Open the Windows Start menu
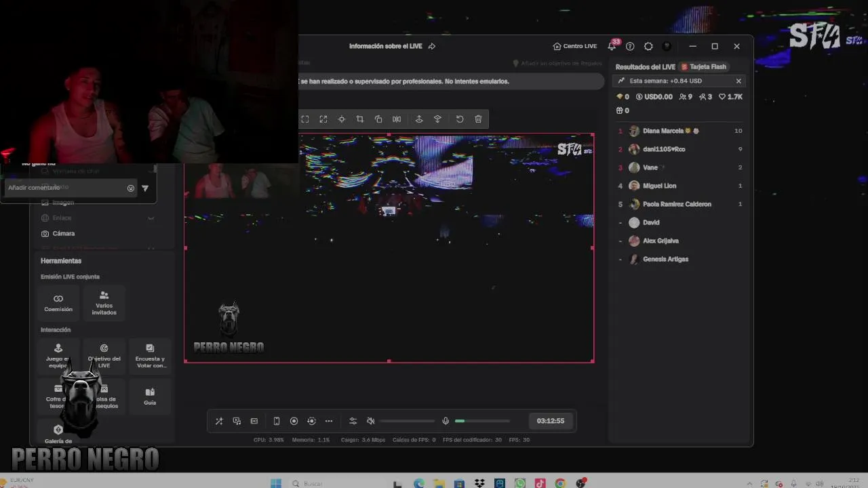The image size is (868, 488). (276, 483)
